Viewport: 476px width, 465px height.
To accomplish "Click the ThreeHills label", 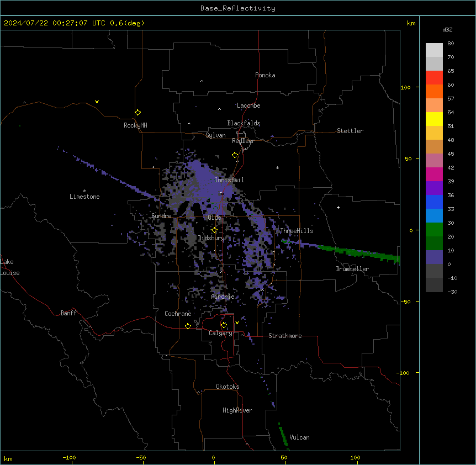I will (x=297, y=231).
